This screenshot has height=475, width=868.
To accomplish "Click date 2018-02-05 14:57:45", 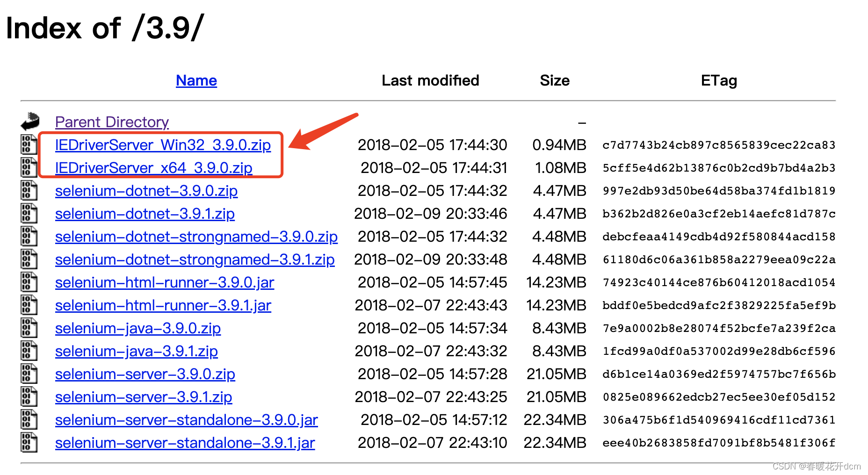I will (x=433, y=282).
